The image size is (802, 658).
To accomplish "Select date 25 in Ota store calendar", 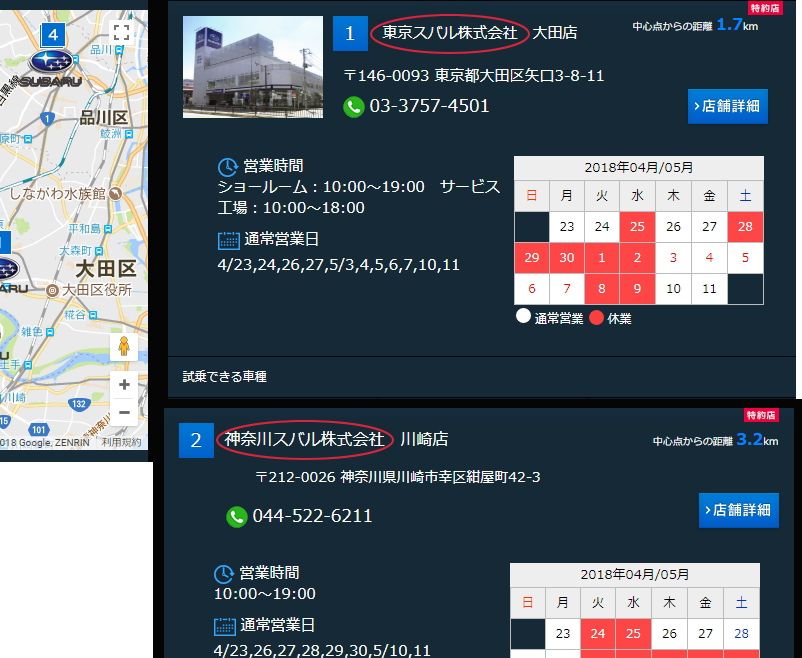I will point(637,227).
